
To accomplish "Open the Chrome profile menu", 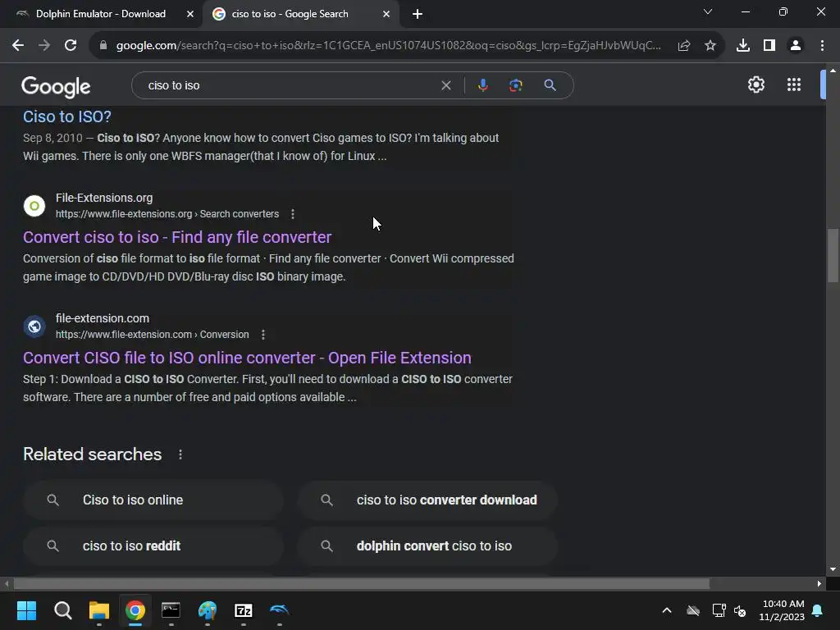I will [x=796, y=46].
